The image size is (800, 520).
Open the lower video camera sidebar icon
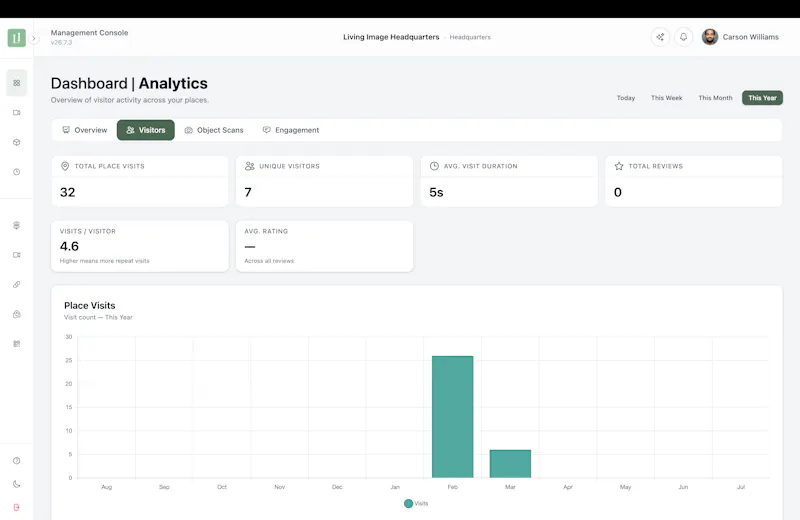pos(16,255)
